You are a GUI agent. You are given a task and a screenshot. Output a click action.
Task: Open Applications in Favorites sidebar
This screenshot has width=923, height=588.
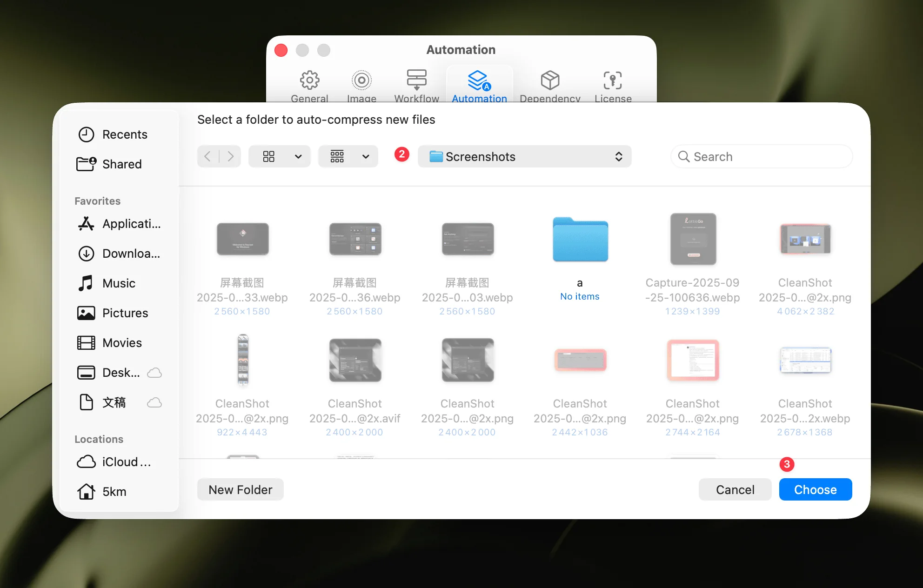[x=131, y=224]
